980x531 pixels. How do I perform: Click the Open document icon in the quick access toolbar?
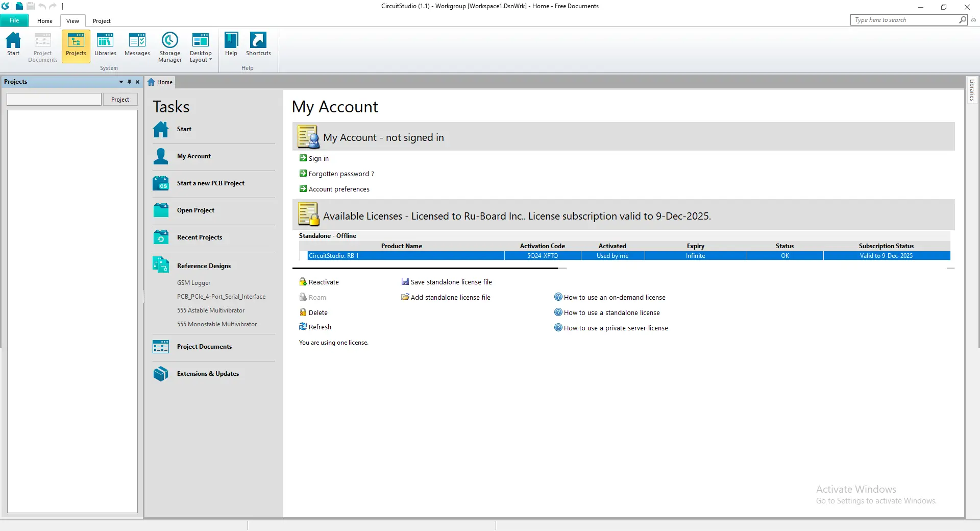19,6
